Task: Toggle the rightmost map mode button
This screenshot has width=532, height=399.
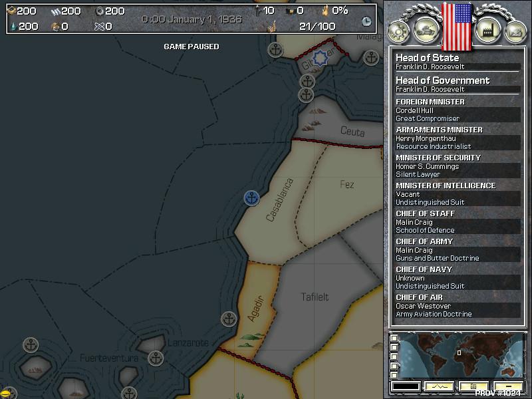Action: 509,386
